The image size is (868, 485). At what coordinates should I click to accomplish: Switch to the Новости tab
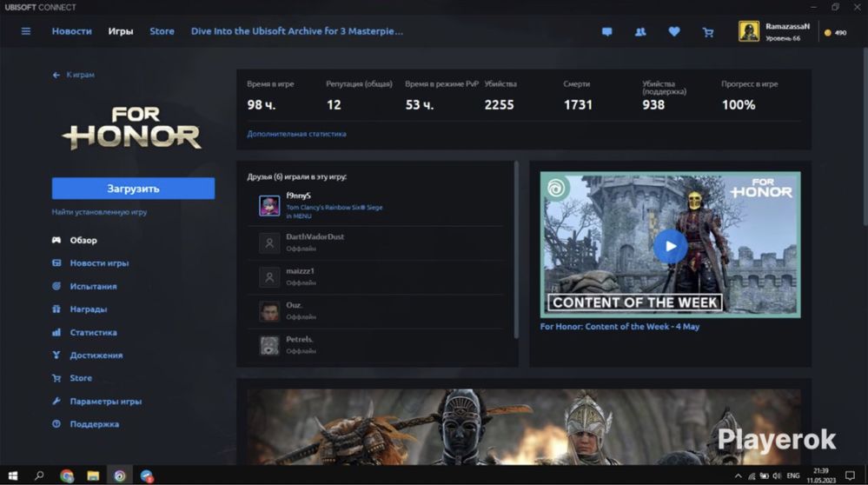[x=72, y=31]
